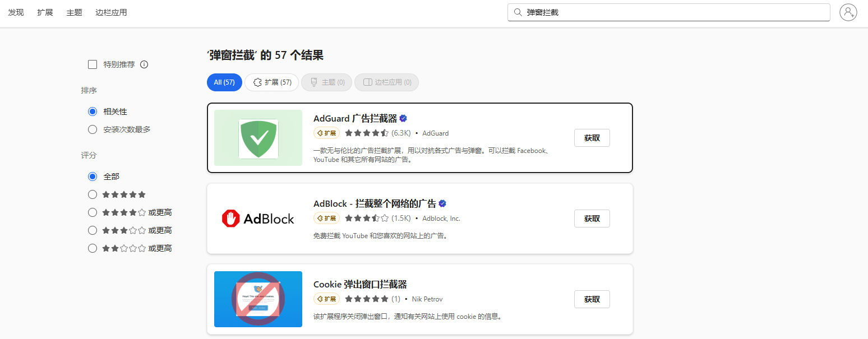Screen dimensions: 868x339
Task: Enable the 特别推荐 checkbox
Action: coord(92,64)
